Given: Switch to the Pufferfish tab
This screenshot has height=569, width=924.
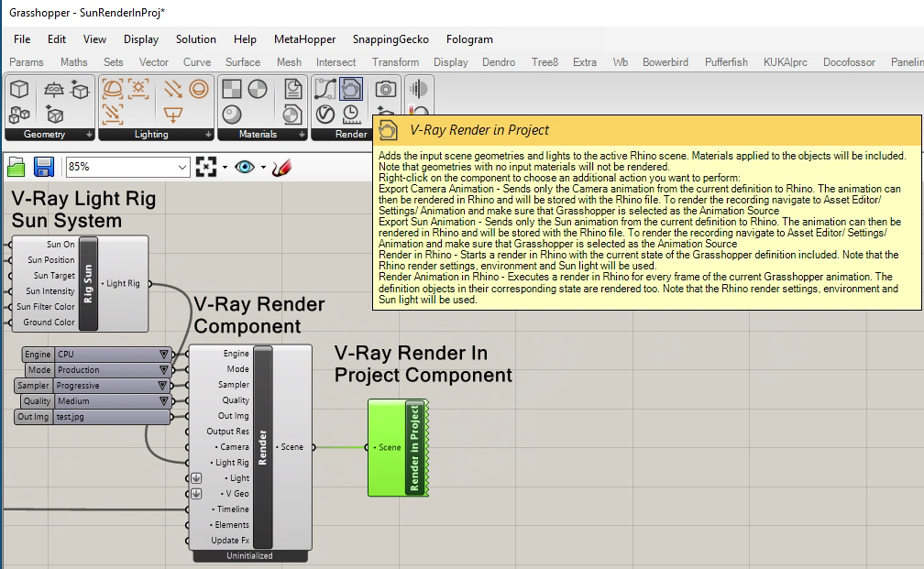Looking at the screenshot, I should point(726,62).
